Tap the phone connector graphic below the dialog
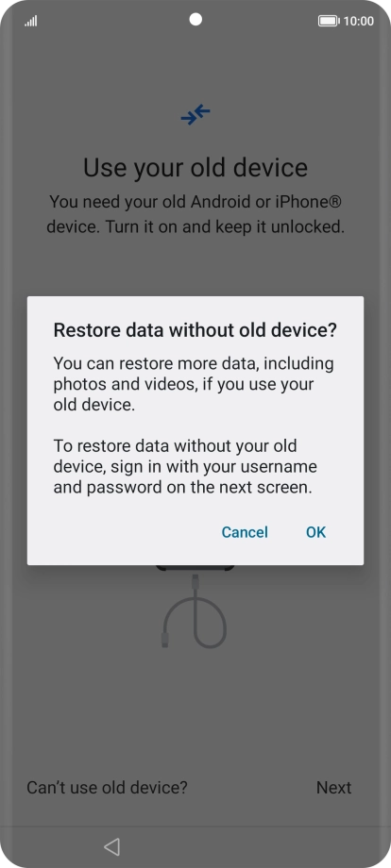 pyautogui.click(x=195, y=568)
